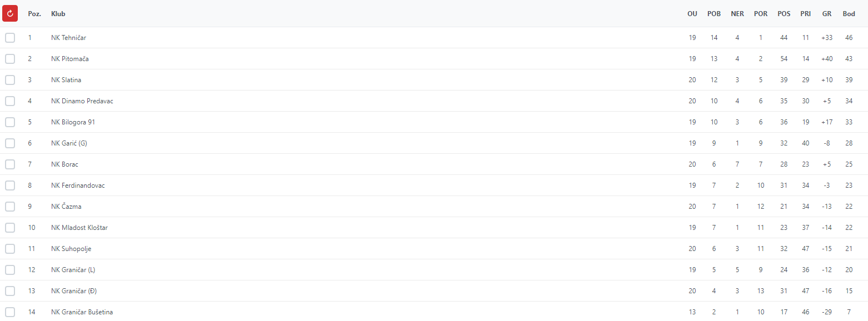Sort table by the Bod column header
Viewport: 868px width, 321px height.
[x=849, y=13]
